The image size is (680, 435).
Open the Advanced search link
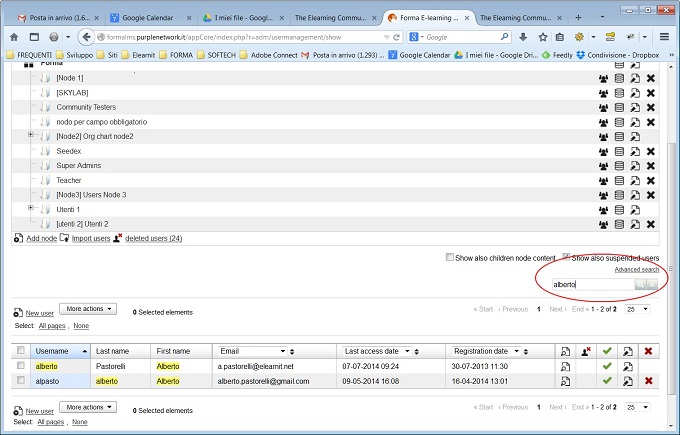[636, 270]
